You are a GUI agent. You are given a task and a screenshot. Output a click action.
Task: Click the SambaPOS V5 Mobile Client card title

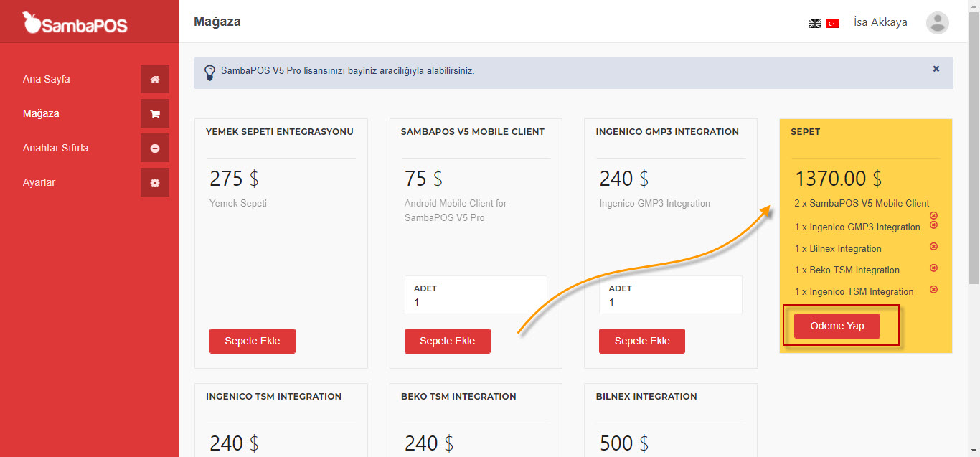(473, 132)
